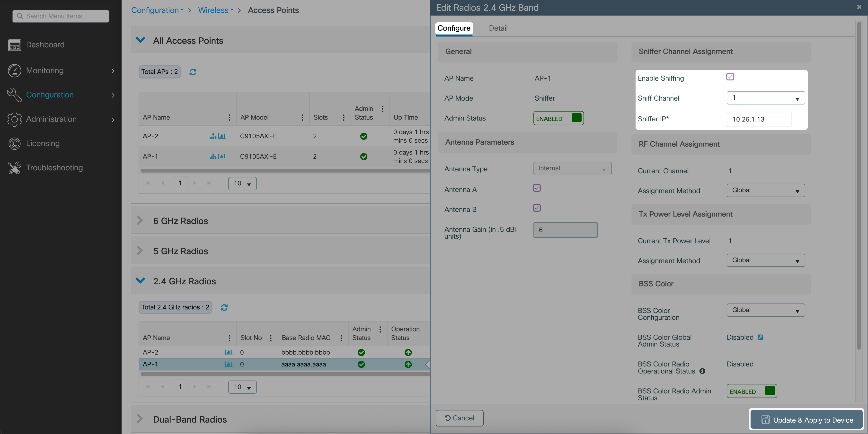
Task: Uncheck the Antenna A checkbox
Action: (537, 188)
